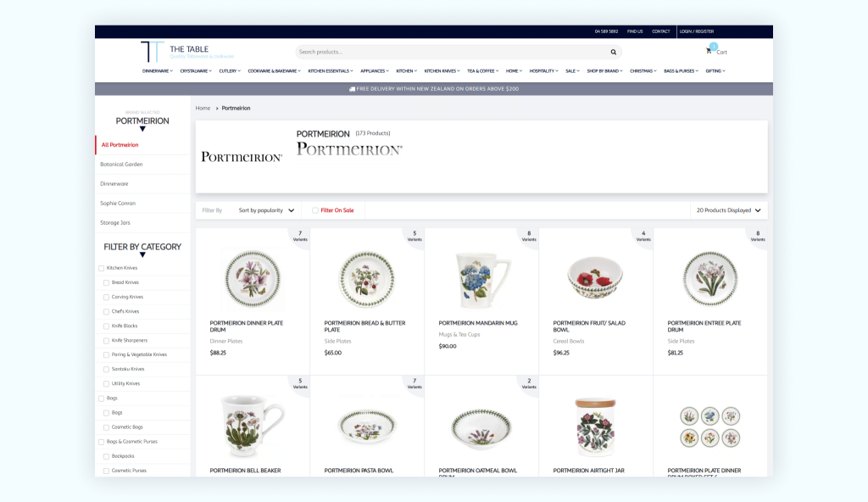
Task: Open the Appliances menu
Action: tap(375, 71)
